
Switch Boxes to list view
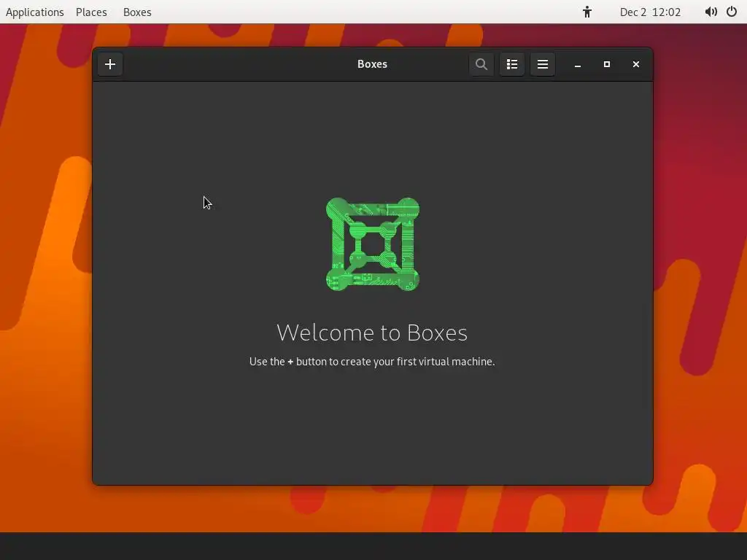[512, 64]
